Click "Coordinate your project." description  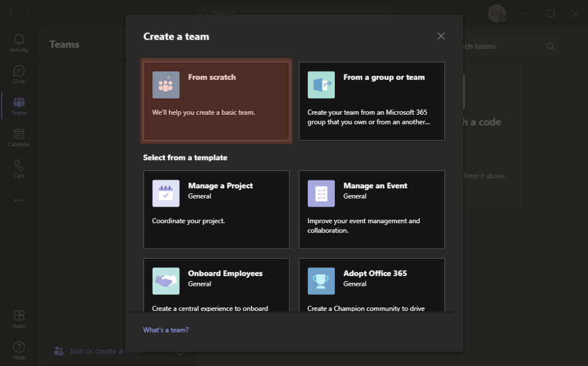(188, 221)
